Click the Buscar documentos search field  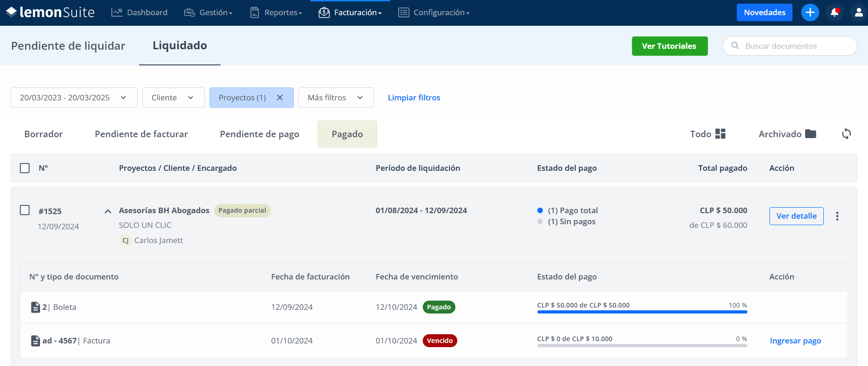(790, 46)
